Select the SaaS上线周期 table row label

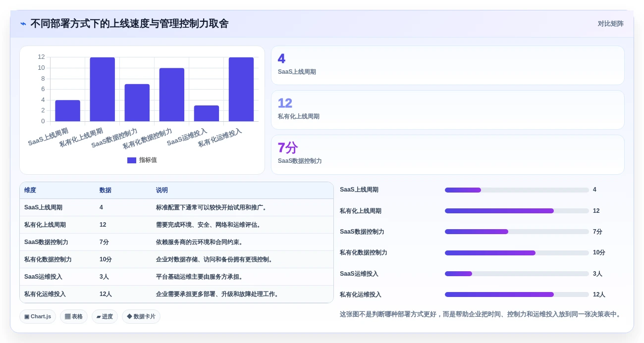pos(43,208)
